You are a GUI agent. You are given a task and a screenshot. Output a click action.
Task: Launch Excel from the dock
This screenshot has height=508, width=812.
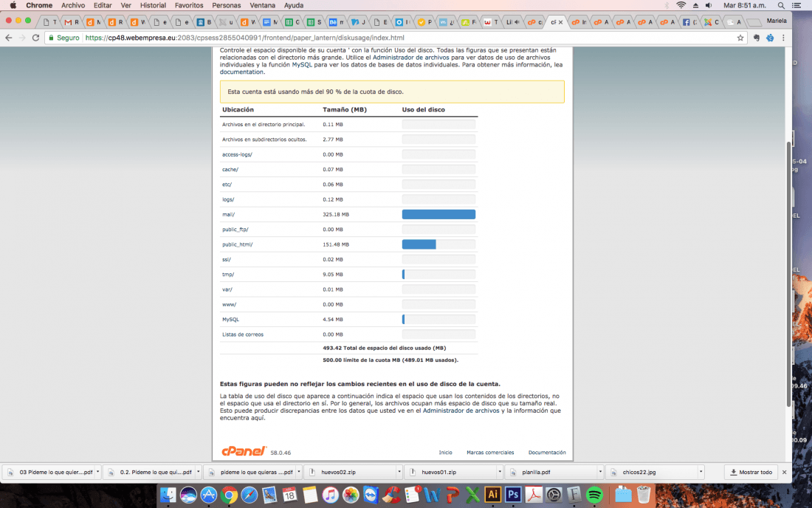[472, 495]
